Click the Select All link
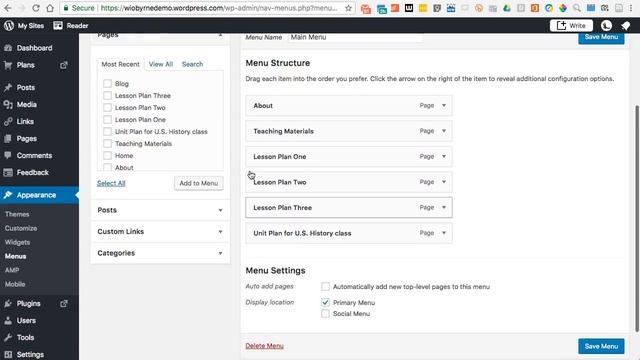640x360 pixels. [111, 183]
